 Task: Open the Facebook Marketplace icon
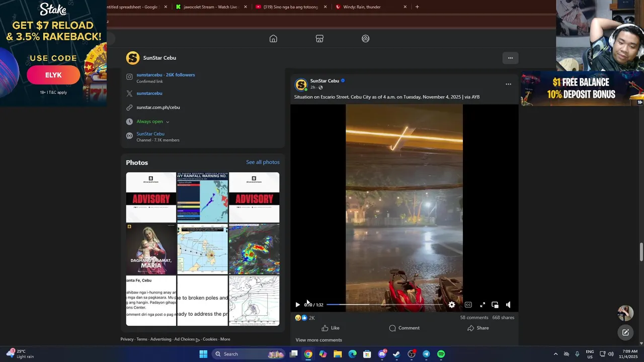(x=319, y=39)
